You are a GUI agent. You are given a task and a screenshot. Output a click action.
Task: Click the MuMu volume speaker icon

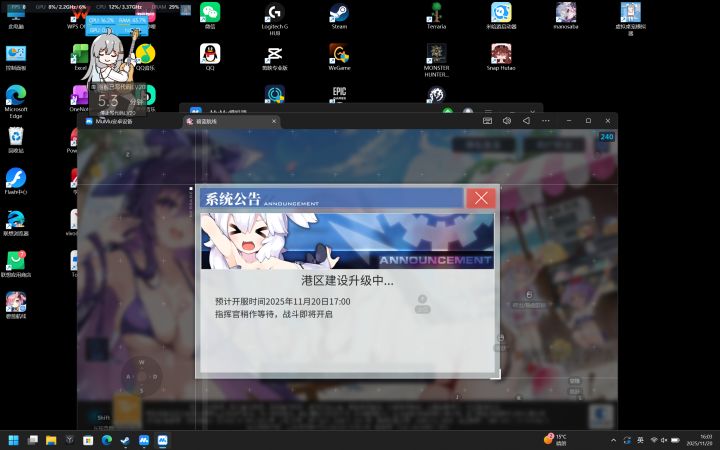click(507, 121)
